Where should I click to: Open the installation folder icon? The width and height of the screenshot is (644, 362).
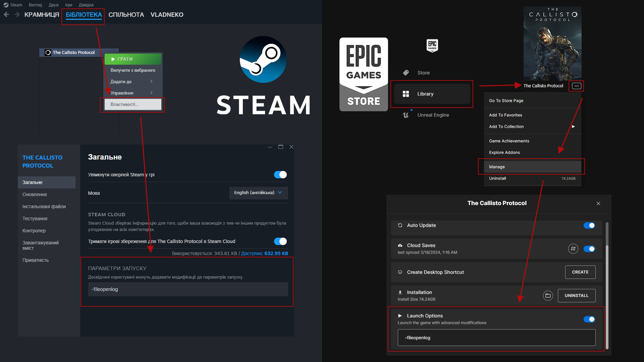tap(548, 296)
